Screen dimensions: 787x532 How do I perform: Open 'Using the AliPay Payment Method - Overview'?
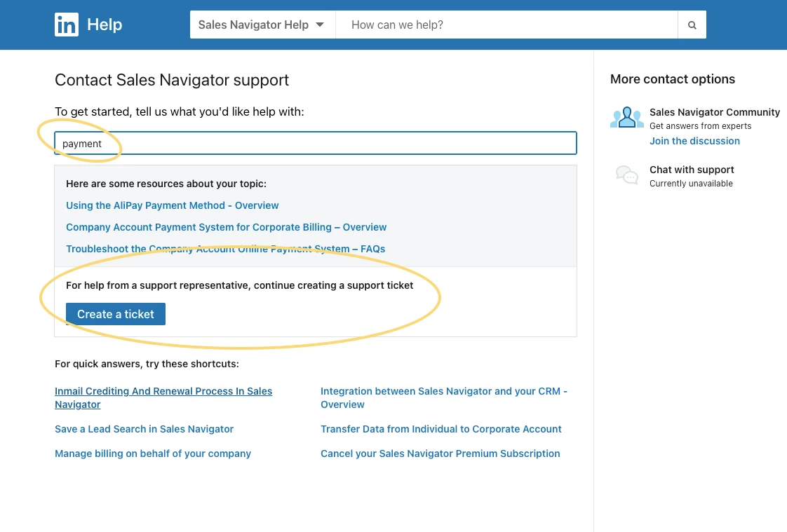(172, 205)
